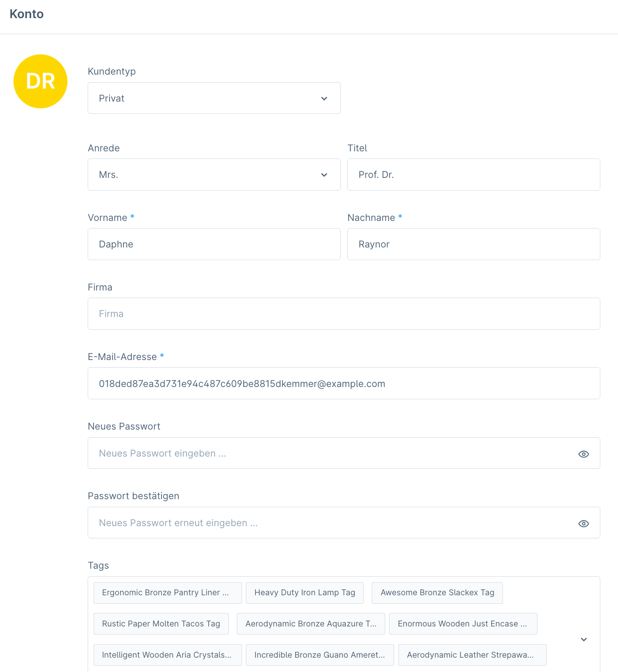
Task: Edit the Nachname field with Raynor
Action: point(473,244)
